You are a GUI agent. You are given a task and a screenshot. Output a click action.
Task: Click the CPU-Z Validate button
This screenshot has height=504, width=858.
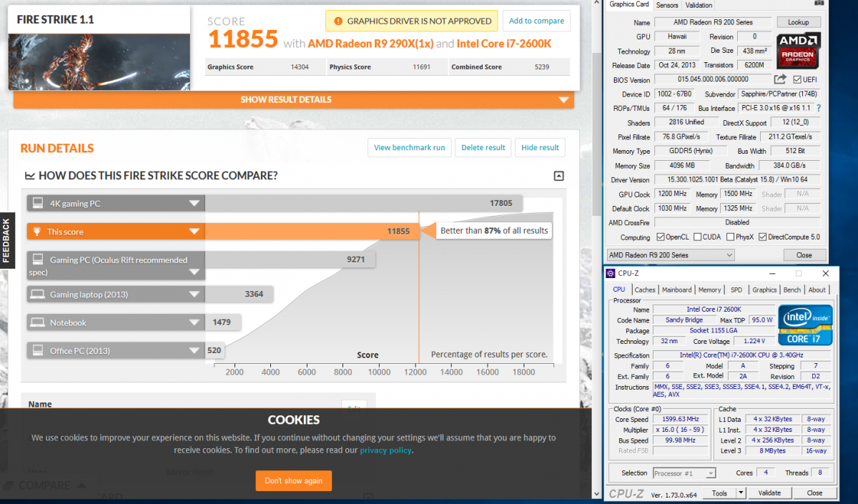769,493
